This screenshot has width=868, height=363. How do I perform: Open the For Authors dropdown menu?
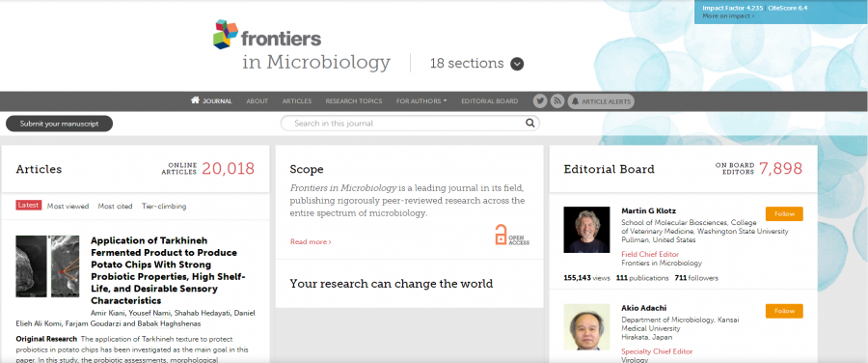421,101
